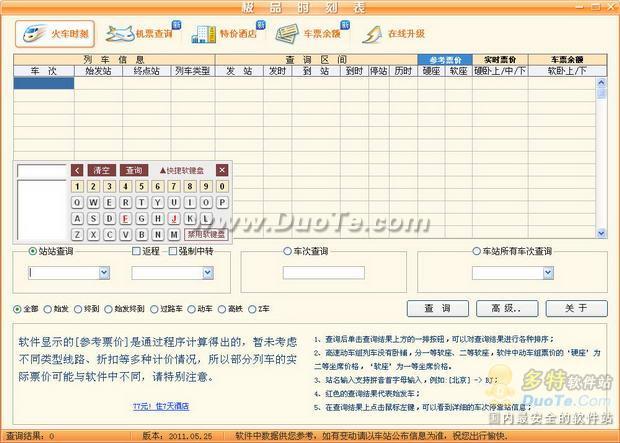This screenshot has height=443, width=620.
Task: Select the 车站所有车次查询 radio button
Action: (x=477, y=251)
